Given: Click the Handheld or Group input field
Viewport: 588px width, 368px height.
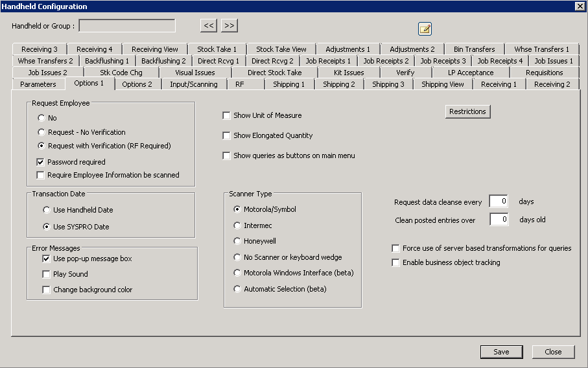Looking at the screenshot, I should [127, 26].
